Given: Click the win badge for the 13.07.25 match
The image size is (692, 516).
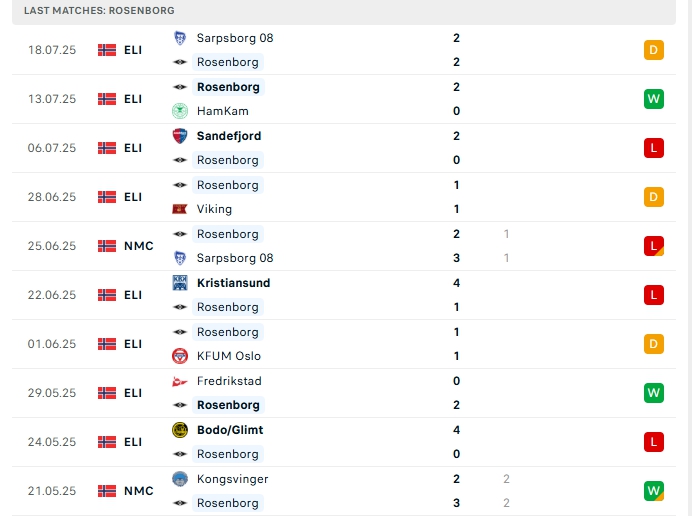Looking at the screenshot, I should pos(654,99).
